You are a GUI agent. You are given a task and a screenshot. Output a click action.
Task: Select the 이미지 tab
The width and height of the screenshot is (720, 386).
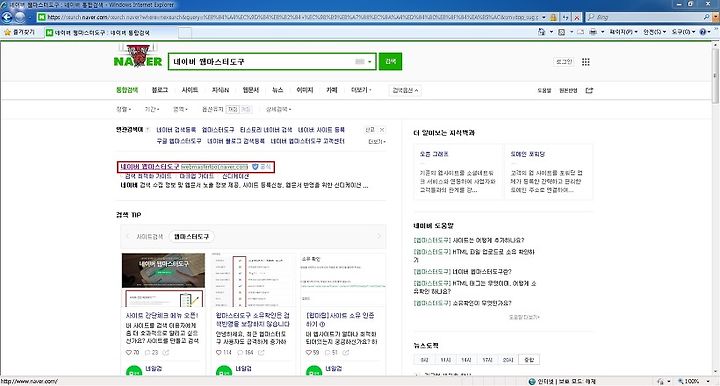304,90
